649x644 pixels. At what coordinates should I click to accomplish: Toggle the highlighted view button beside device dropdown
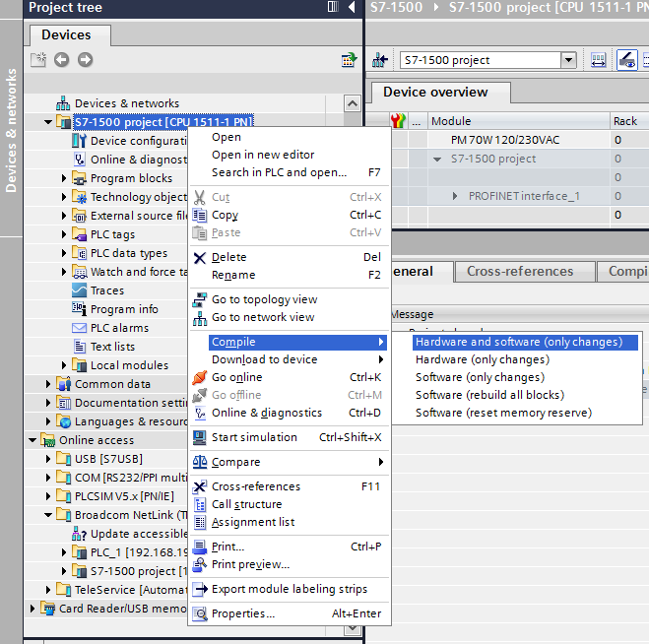click(x=626, y=60)
